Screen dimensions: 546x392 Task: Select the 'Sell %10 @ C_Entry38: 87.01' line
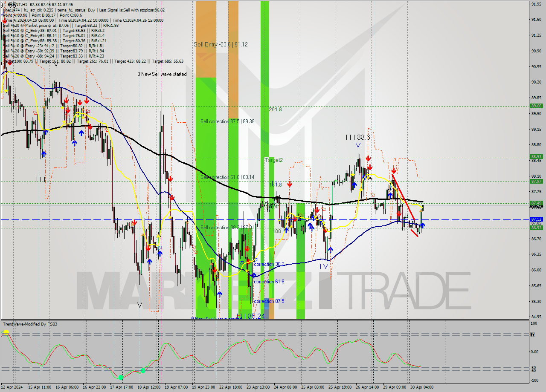click(53, 30)
